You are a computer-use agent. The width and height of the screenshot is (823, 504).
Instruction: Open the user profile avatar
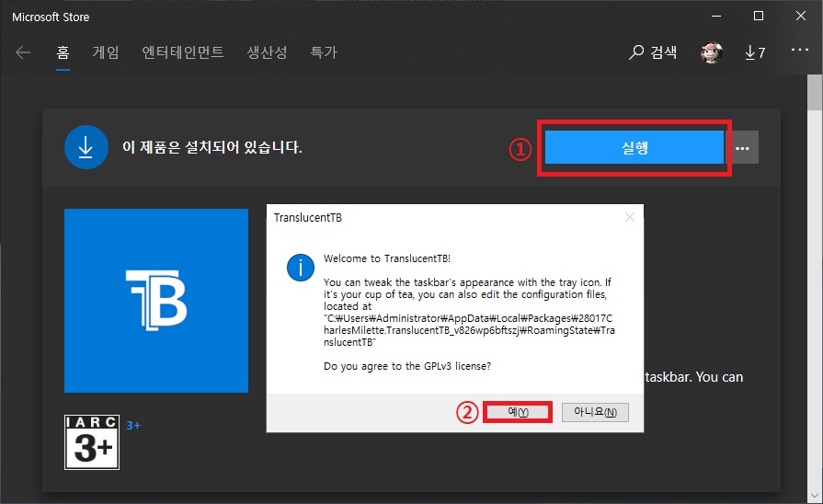click(712, 52)
